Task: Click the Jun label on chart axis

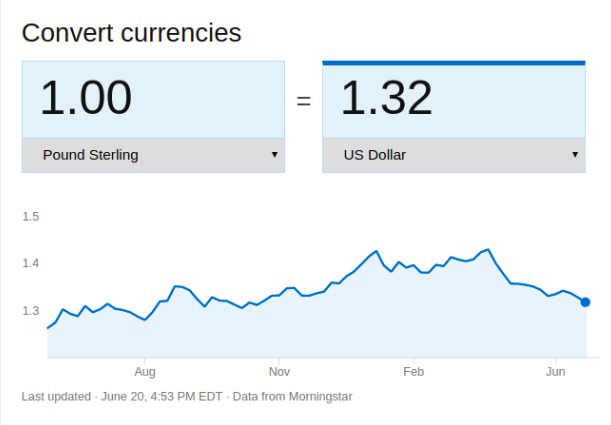Action: [x=555, y=372]
